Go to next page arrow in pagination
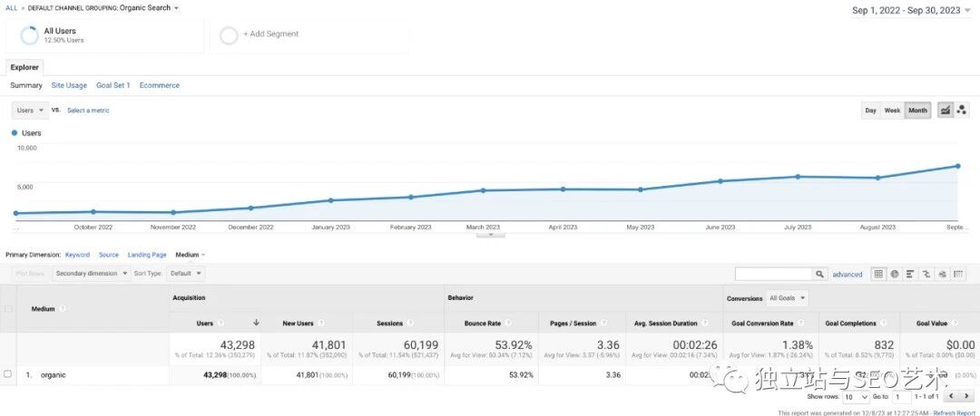Image resolution: width=980 pixels, height=416 pixels. tap(966, 396)
